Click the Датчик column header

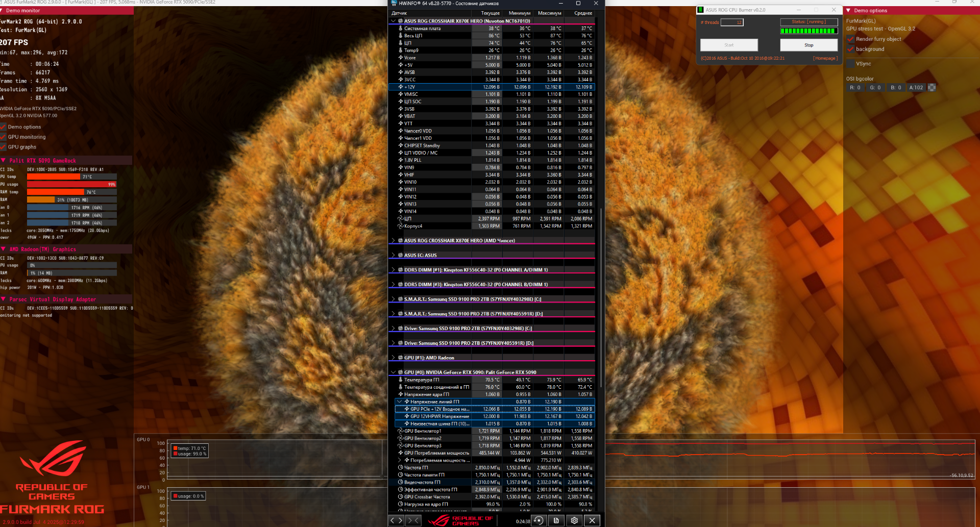point(430,13)
